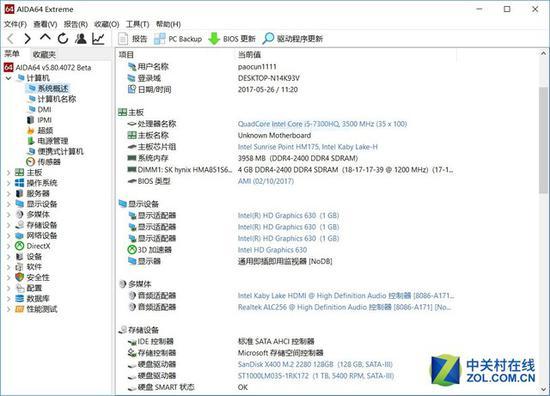
Task: Expand the DirectX tree node
Action: 9,246
